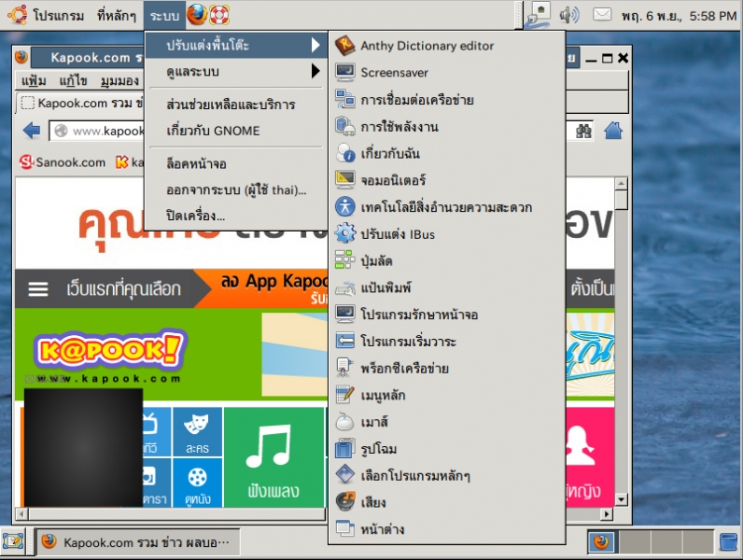Viewport: 743px width, 560px height.
Task: Open ปุ่มลัด keyboard shortcuts icon
Action: [x=345, y=260]
